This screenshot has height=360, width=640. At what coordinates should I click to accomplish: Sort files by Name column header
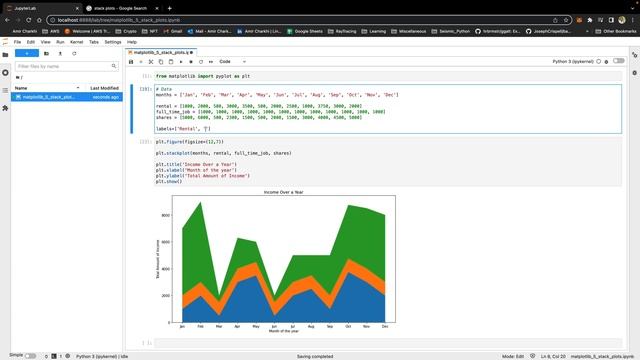tap(47, 88)
